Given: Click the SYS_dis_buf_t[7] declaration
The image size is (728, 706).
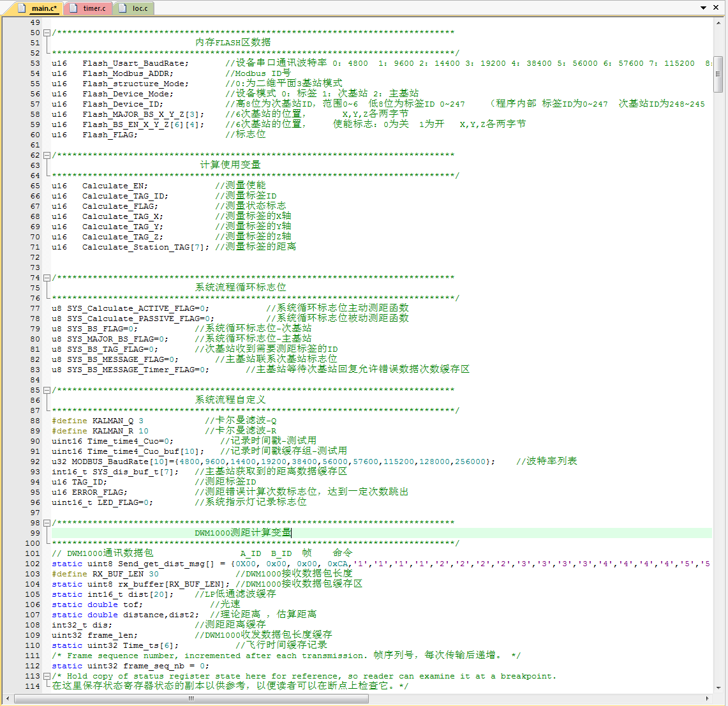Looking at the screenshot, I should (x=115, y=472).
